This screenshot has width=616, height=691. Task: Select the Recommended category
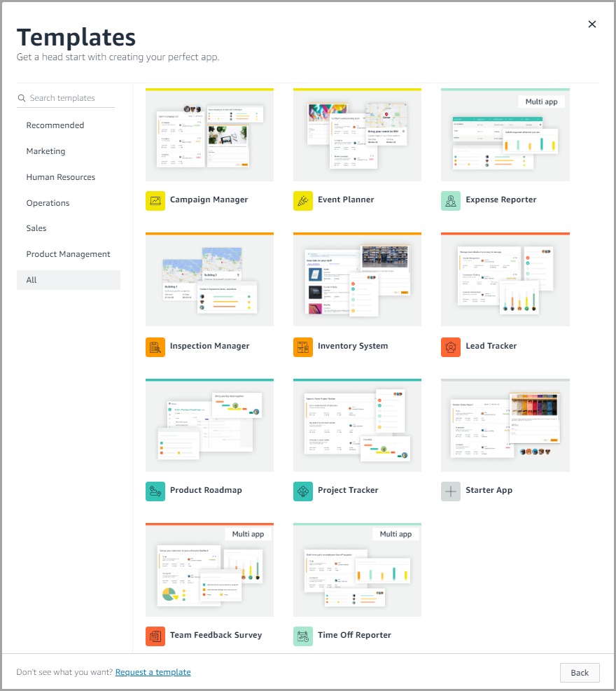click(55, 125)
